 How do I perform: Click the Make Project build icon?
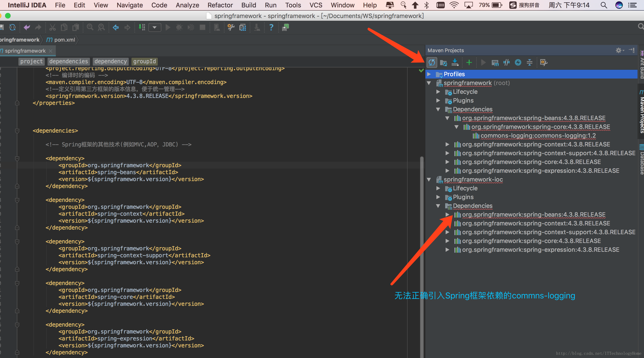142,27
